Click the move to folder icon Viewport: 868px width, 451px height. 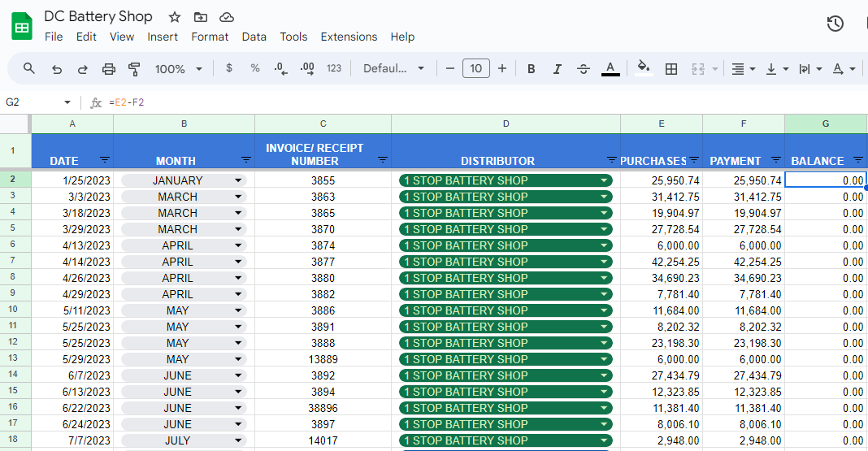(201, 17)
